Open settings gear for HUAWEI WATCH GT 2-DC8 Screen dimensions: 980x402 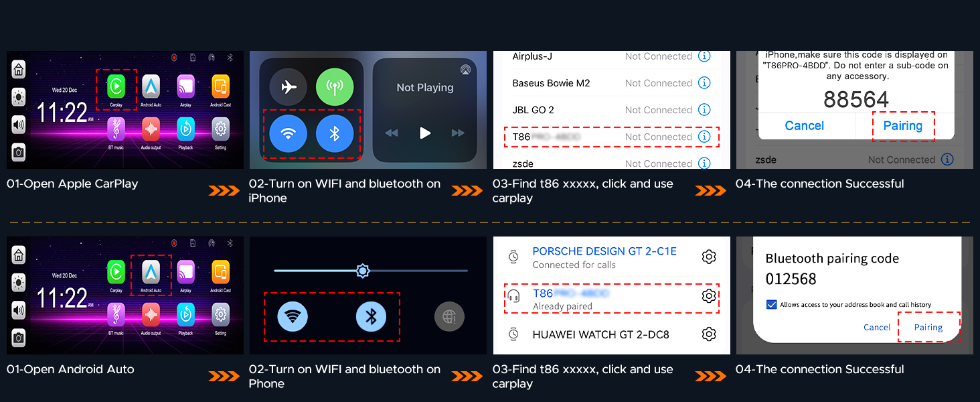(709, 334)
